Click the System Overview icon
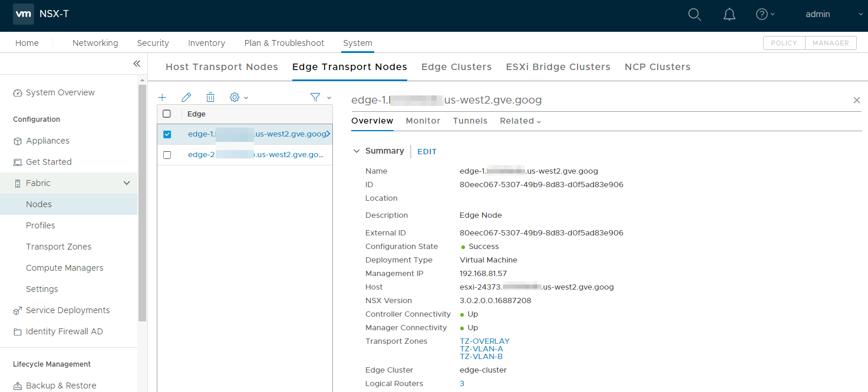The height and width of the screenshot is (392, 868). (18, 93)
